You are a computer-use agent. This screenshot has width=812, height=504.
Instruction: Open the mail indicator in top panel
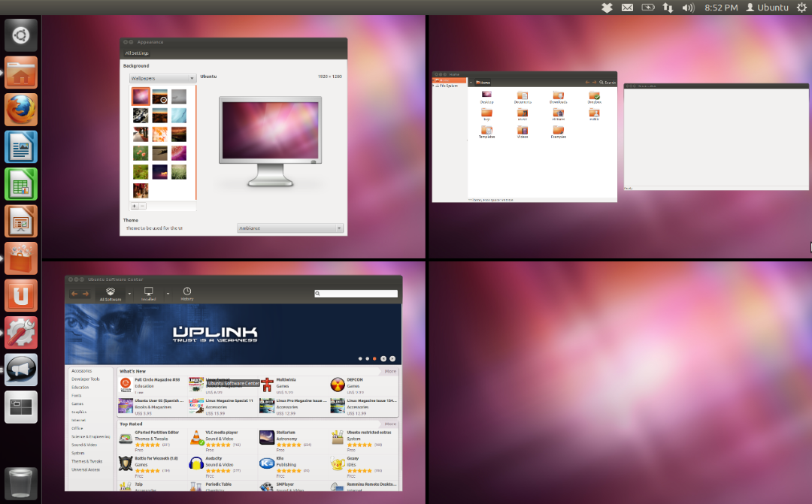pyautogui.click(x=627, y=8)
